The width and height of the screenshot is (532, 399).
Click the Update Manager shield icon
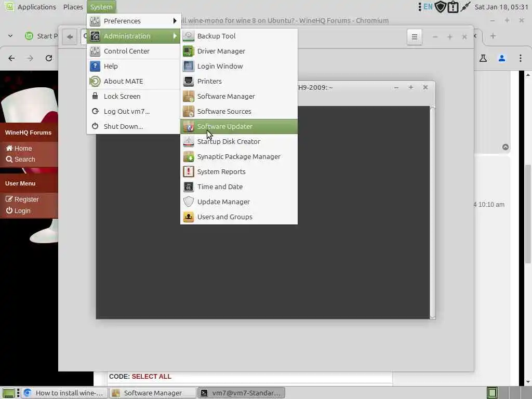click(188, 202)
